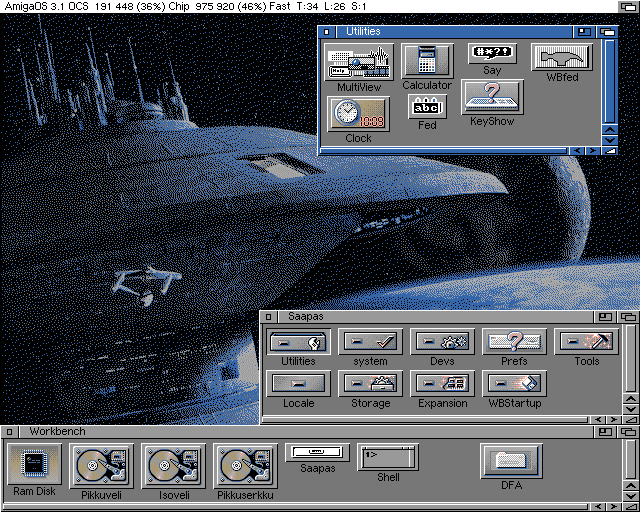Click the Utilities window down scroll arrow

pyautogui.click(x=610, y=140)
